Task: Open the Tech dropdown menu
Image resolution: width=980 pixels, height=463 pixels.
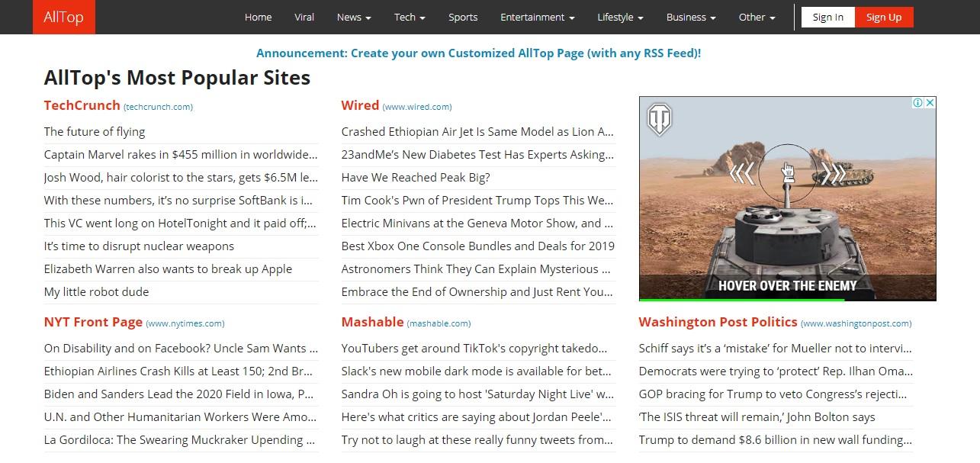Action: pyautogui.click(x=410, y=18)
